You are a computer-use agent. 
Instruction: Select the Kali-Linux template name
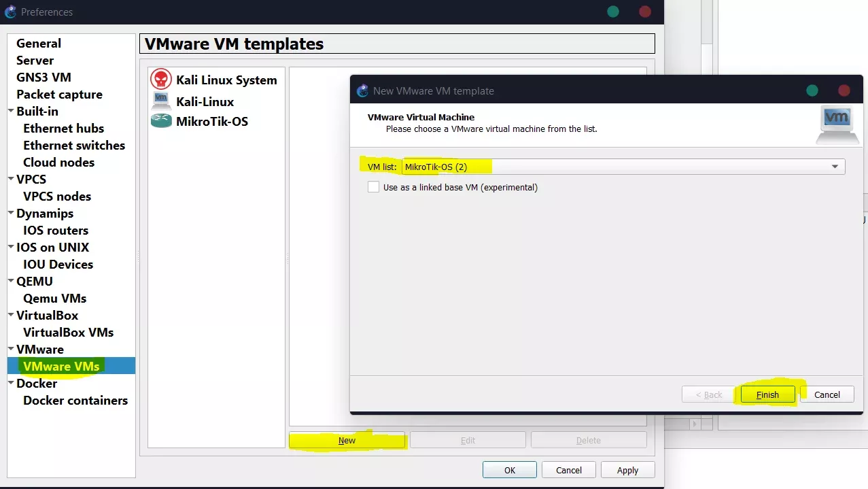pos(205,102)
